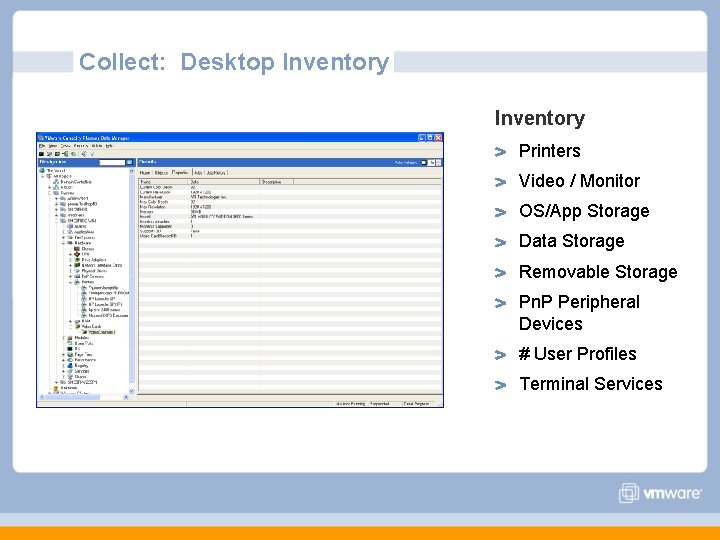Image resolution: width=720 pixels, height=540 pixels.
Task: Collapse the Systems tree node
Action: click(x=49, y=193)
